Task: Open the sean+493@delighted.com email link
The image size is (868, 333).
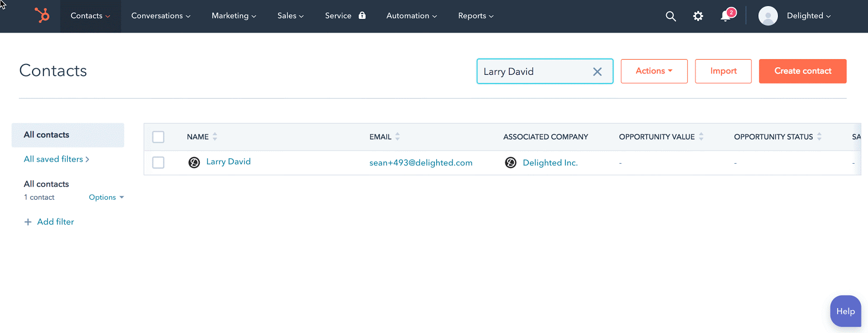Action: tap(421, 163)
